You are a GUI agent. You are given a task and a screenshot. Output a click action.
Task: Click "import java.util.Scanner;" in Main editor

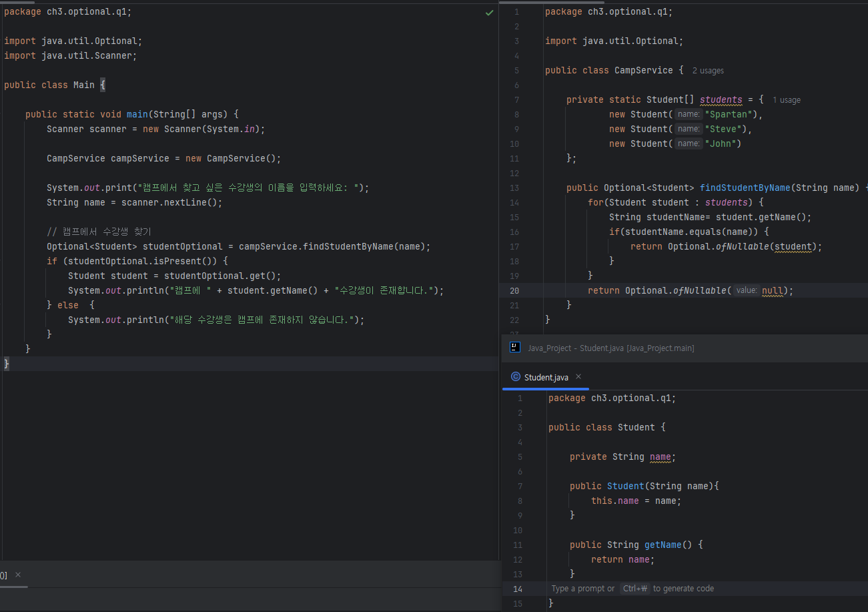click(x=70, y=55)
